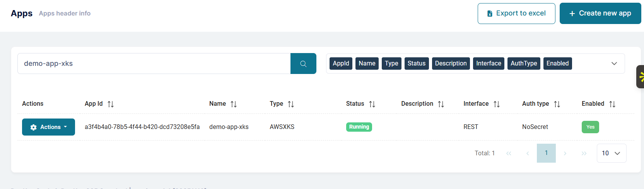Screen dimensions: 644x189
Task: Go to previous page chevron
Action: pos(528,153)
